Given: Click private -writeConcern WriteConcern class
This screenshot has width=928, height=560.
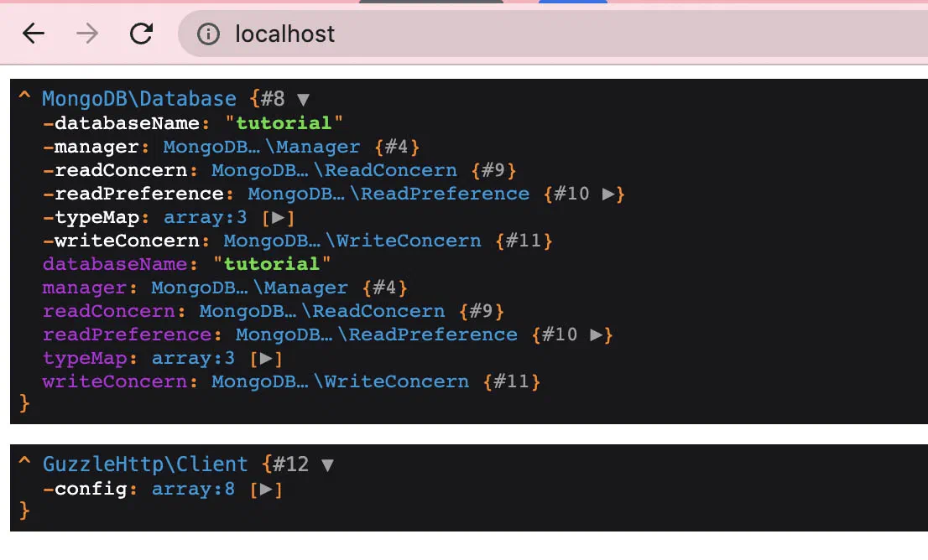Looking at the screenshot, I should (x=352, y=241).
